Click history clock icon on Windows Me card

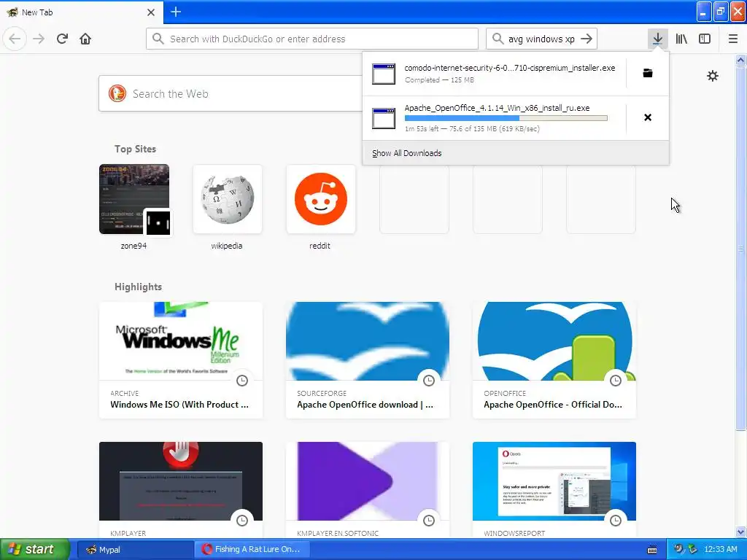pyautogui.click(x=242, y=381)
